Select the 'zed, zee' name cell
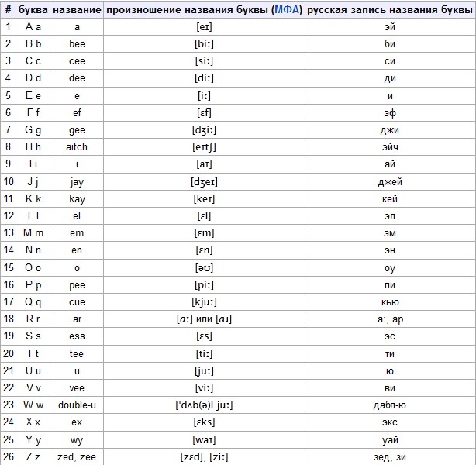The width and height of the screenshot is (476, 465). 77,456
